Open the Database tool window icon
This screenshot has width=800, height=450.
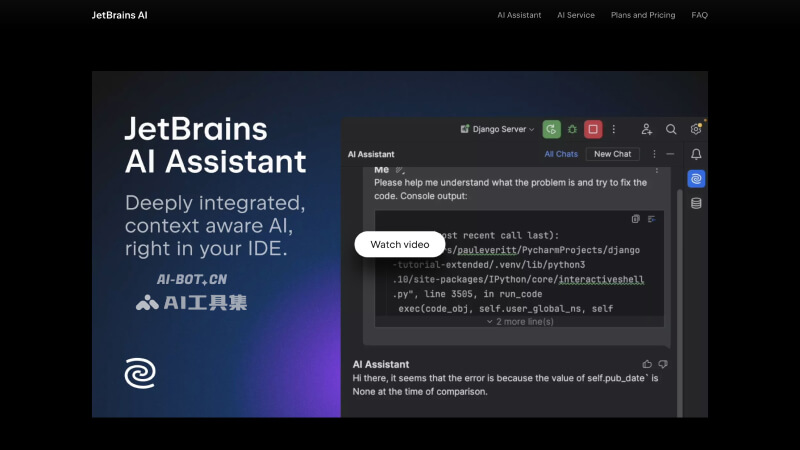696,203
